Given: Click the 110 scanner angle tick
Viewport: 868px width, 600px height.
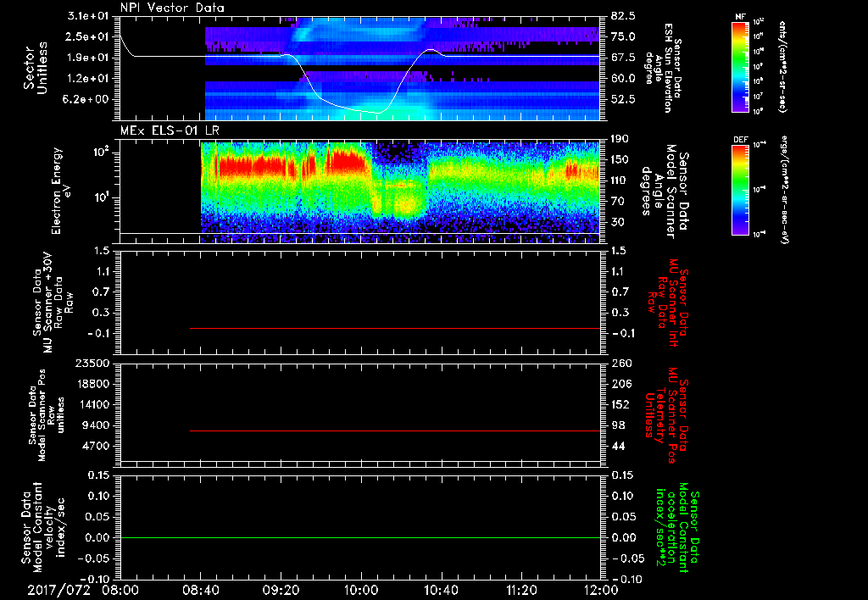Looking at the screenshot, I should (620, 180).
